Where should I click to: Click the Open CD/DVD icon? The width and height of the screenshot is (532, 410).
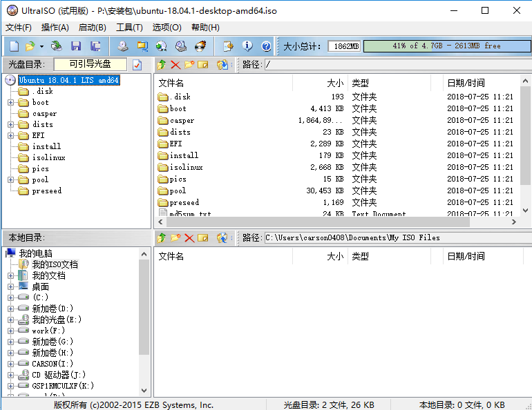tap(57, 46)
